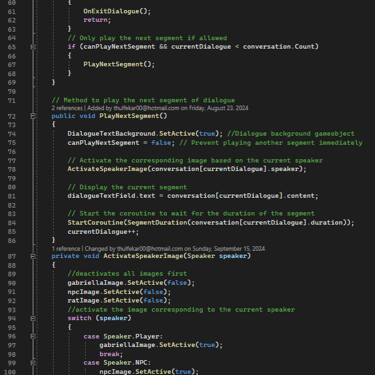Click the ActivateSpeakerImage call on line 78

[x=187, y=169]
